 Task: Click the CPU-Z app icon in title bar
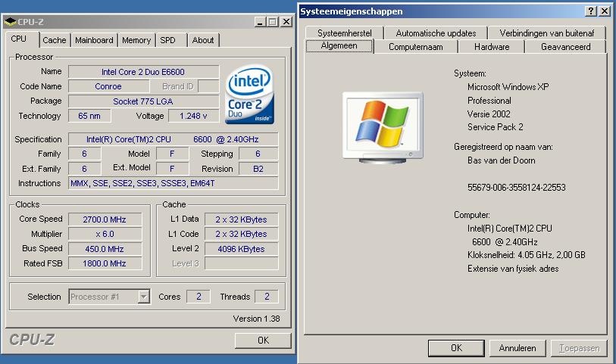[10, 22]
